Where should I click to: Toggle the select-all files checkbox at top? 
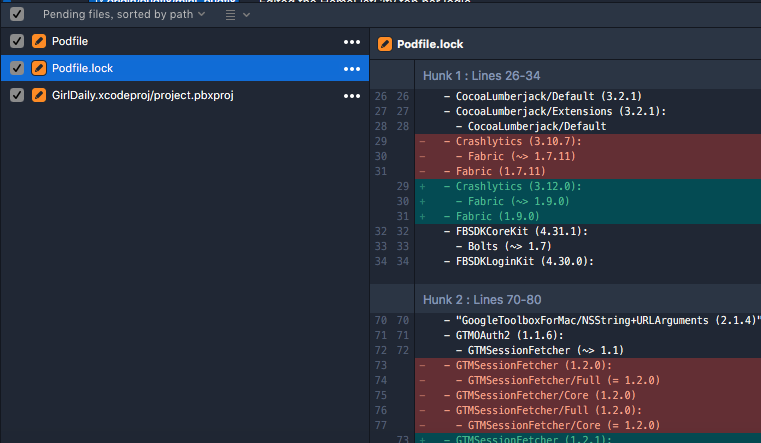pyautogui.click(x=16, y=15)
